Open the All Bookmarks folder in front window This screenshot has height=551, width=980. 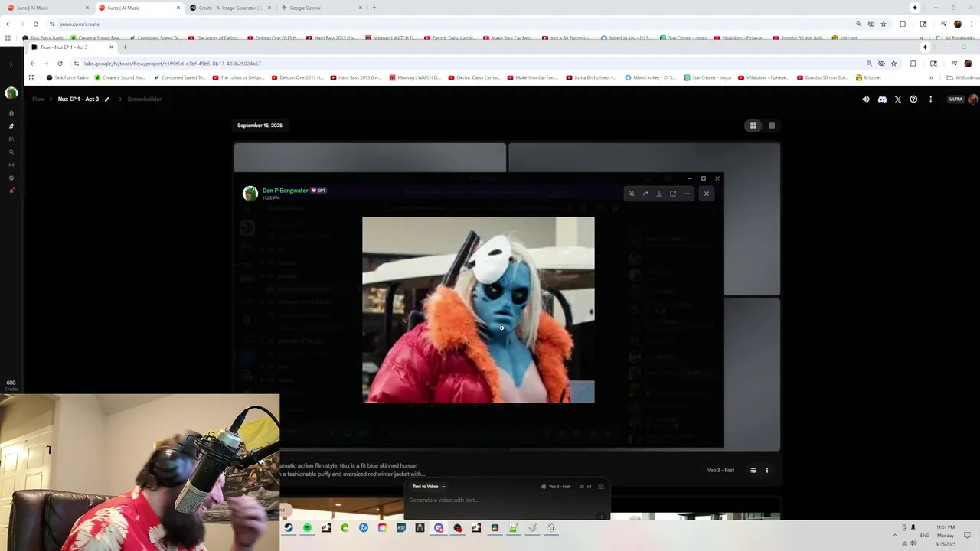(x=962, y=77)
